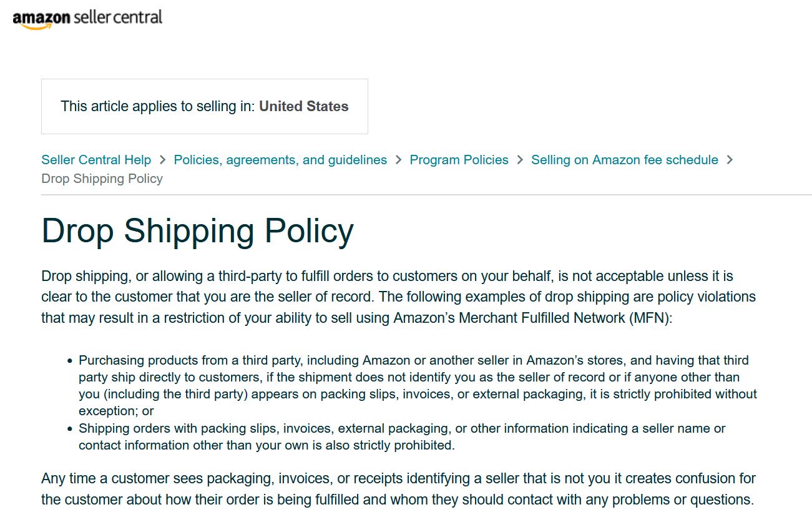Screen dimensions: 812x512
Task: Click the bullet dot before 'Purchasing products'
Action: pos(70,361)
